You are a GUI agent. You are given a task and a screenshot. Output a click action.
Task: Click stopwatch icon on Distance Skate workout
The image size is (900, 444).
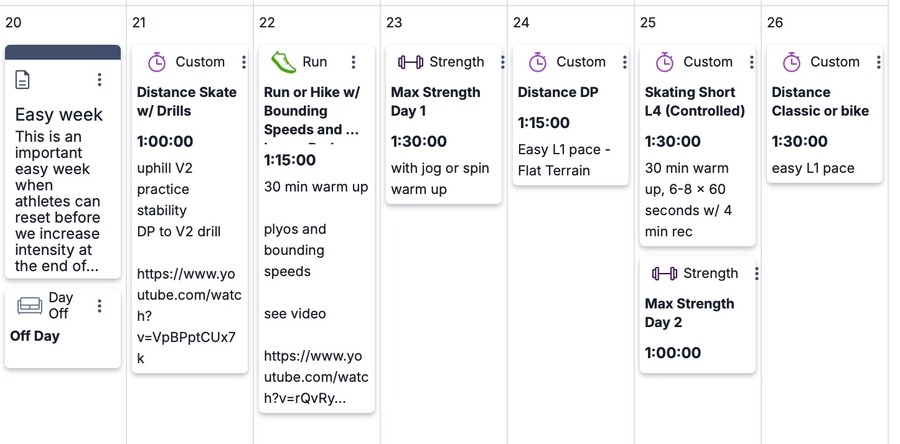click(x=157, y=62)
